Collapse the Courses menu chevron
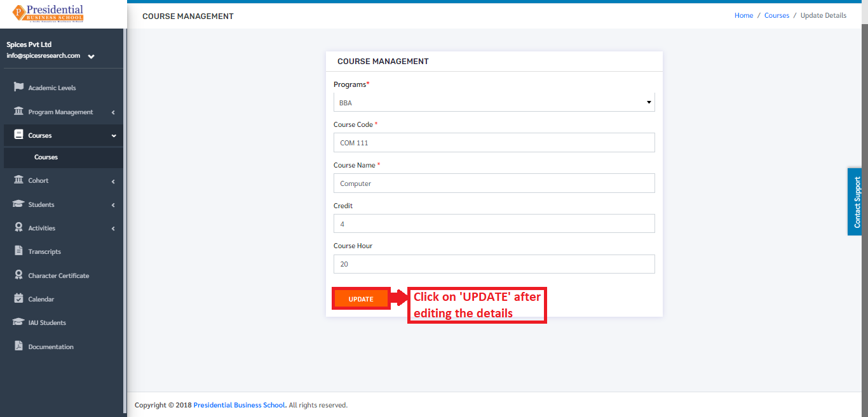868x417 pixels. point(114,136)
